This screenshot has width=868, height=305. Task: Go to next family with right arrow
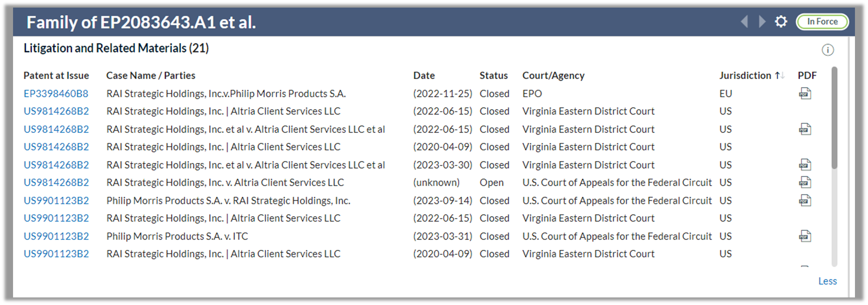click(761, 21)
